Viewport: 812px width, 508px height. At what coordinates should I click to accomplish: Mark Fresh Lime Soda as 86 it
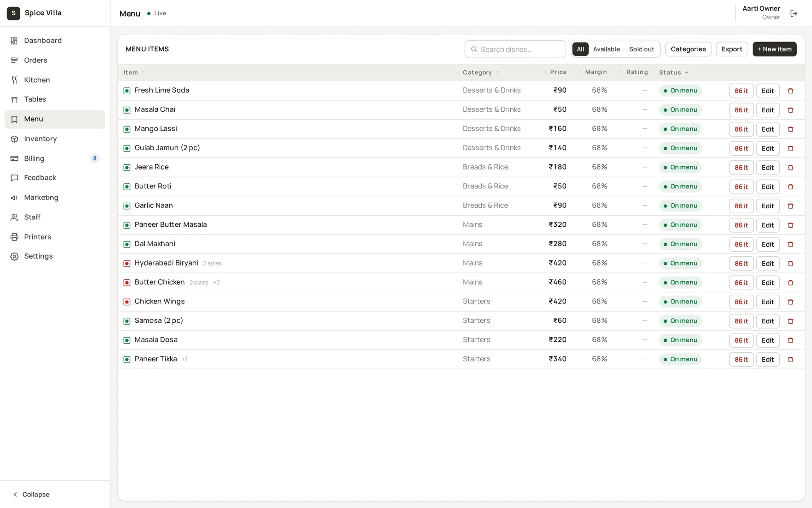point(741,91)
